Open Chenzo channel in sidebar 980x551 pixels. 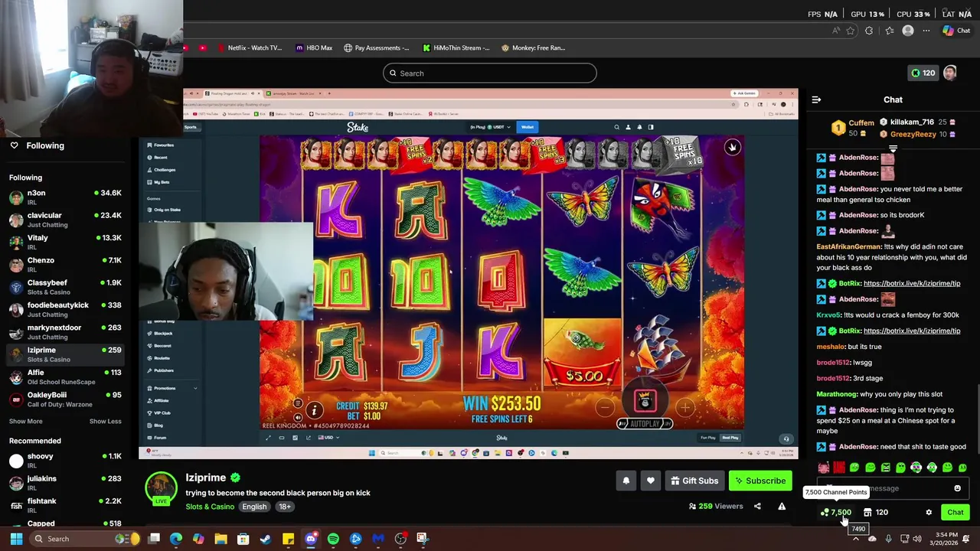(65, 265)
